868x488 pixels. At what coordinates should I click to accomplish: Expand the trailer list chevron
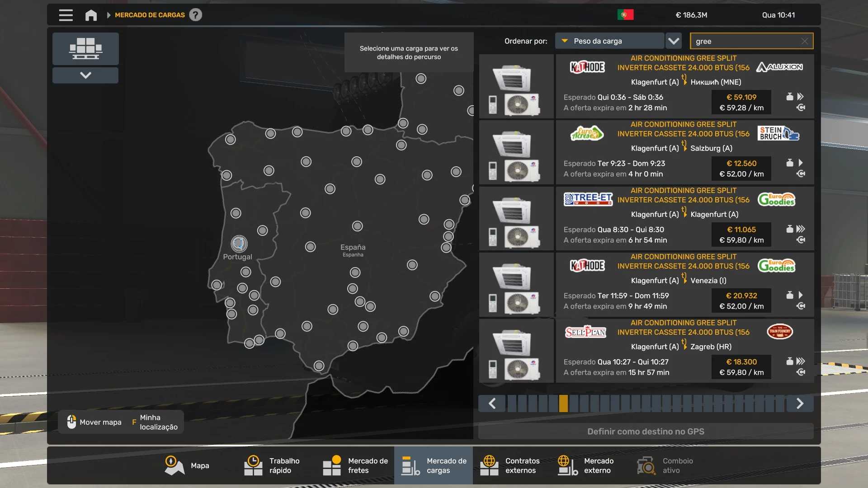(85, 75)
